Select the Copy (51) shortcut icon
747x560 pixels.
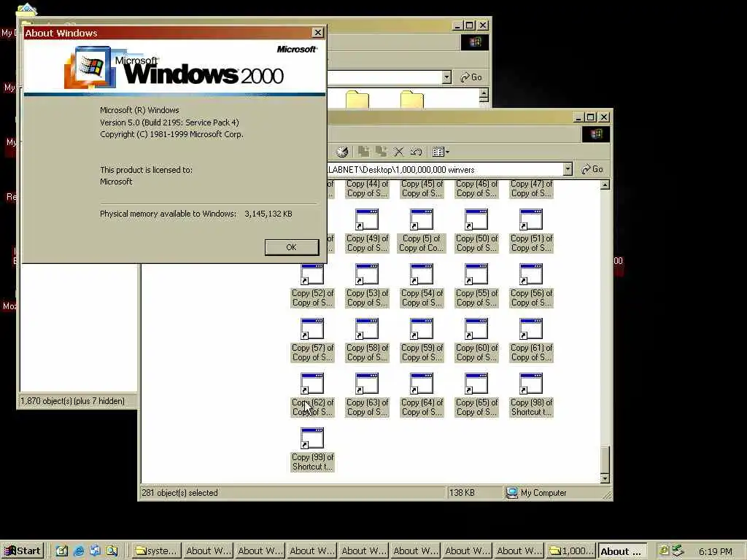[x=531, y=219]
